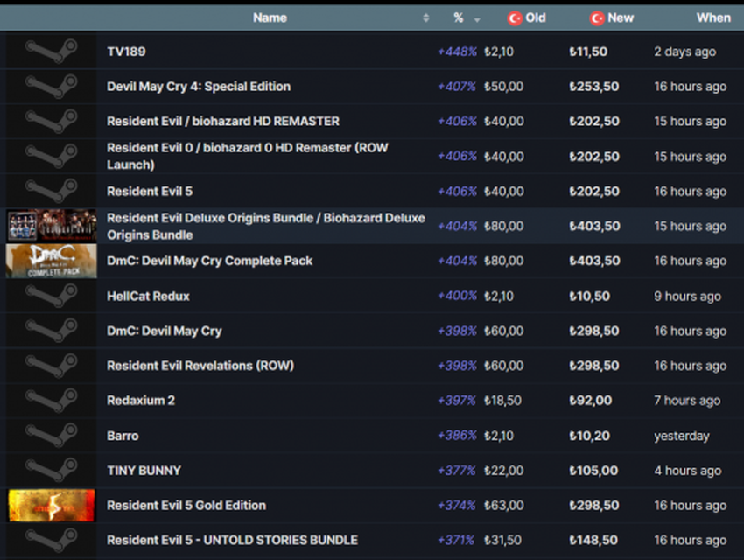Click the Steam icon in the TINY BUNNY row
This screenshot has width=744, height=560.
click(x=51, y=471)
